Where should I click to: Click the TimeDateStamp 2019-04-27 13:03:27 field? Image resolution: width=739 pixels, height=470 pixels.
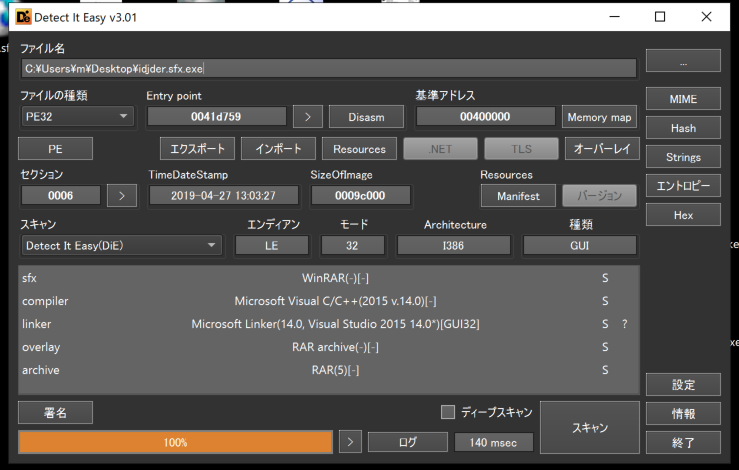coord(223,196)
